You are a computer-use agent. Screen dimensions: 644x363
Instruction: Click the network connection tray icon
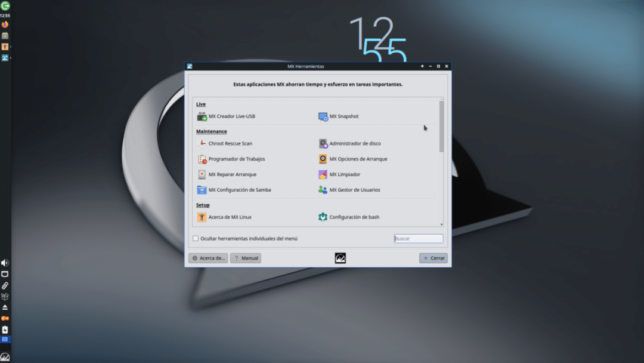[x=5, y=274]
